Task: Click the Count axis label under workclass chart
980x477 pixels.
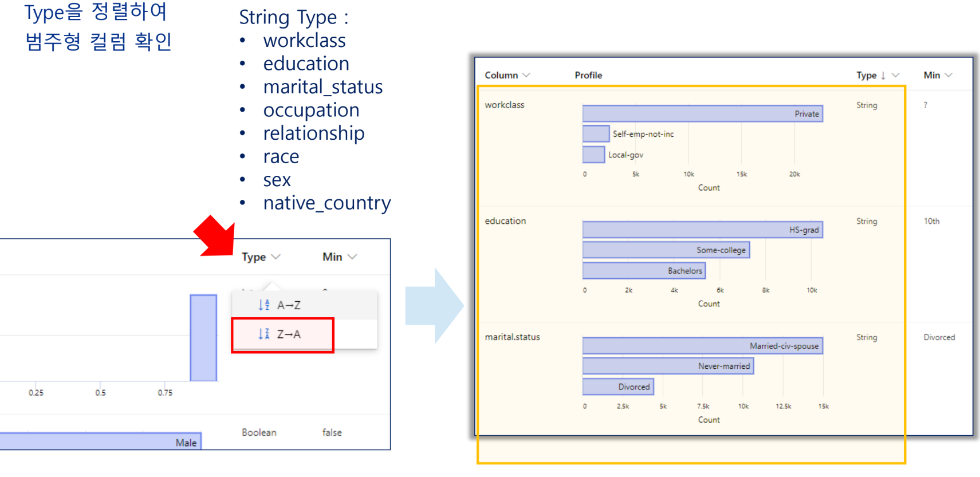Action: (x=709, y=188)
